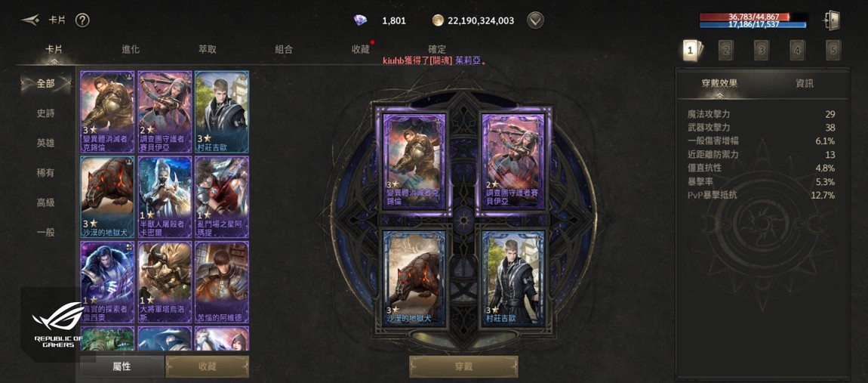Click the back arrow icon beside 卡片
The height and width of the screenshot is (383, 868).
coord(30,20)
